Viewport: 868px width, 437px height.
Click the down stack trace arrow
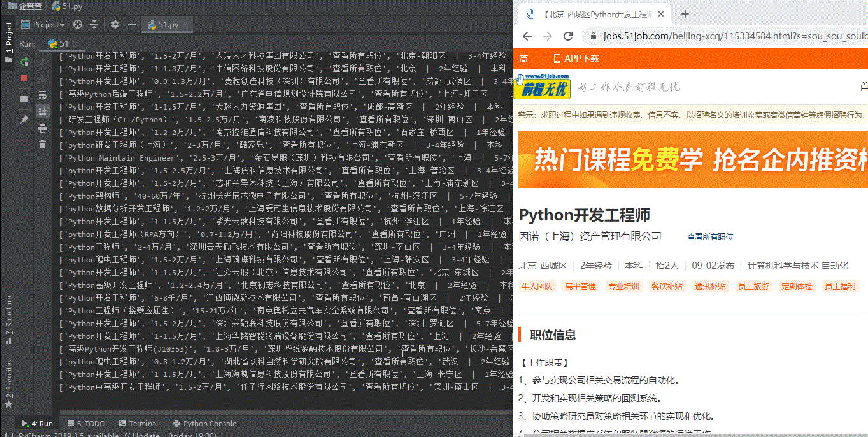pyautogui.click(x=43, y=78)
